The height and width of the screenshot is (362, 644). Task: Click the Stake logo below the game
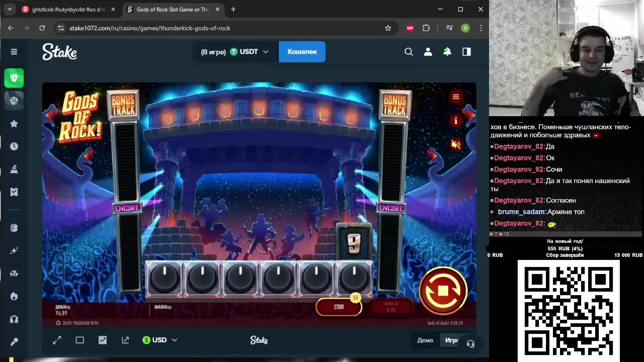(259, 340)
